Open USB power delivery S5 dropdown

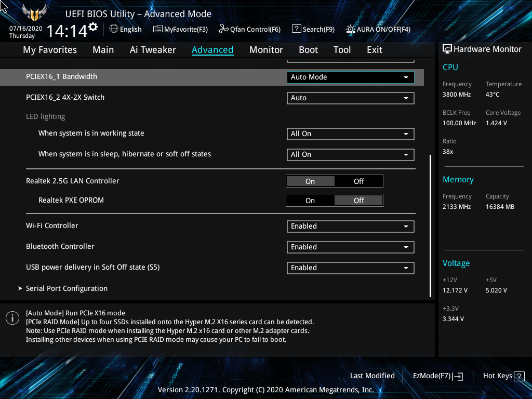351,268
